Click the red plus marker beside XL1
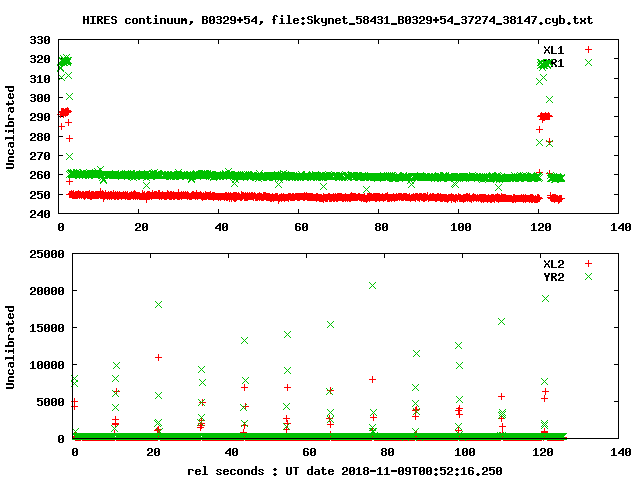Screen dimensions: 640x480 coord(588,49)
